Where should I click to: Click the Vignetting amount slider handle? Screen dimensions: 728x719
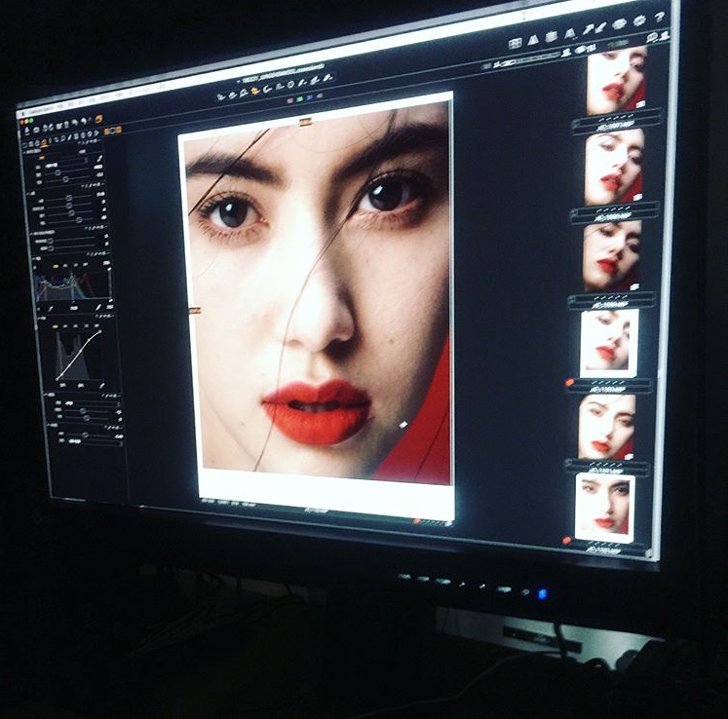click(x=85, y=435)
